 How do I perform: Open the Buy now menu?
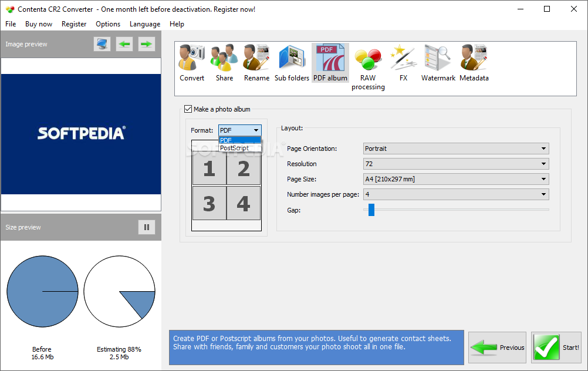tap(39, 24)
